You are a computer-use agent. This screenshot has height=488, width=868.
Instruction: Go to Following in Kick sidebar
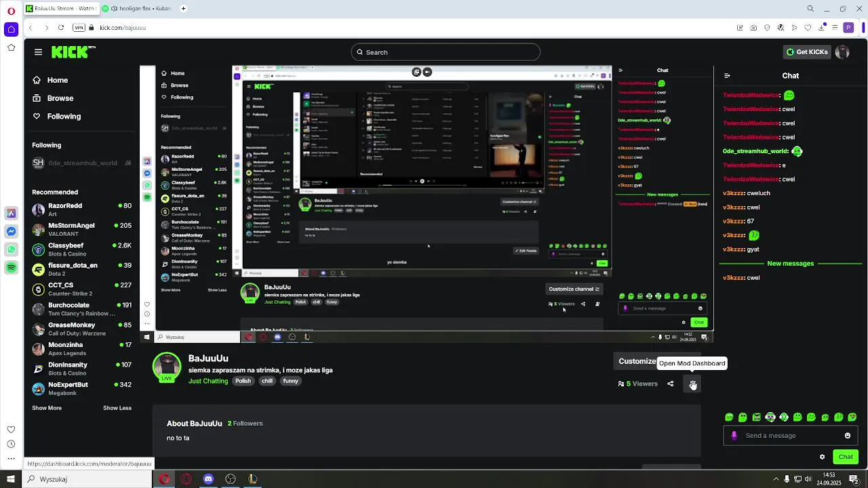pyautogui.click(x=57, y=117)
